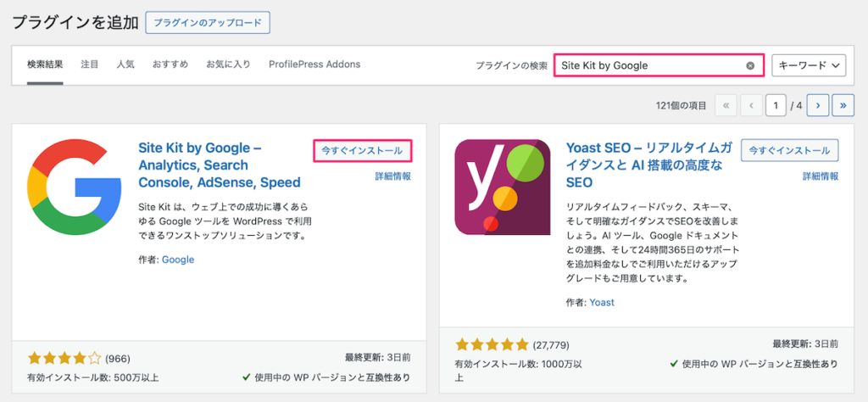Screen dimensions: 868x402
Task: Go to the next results page
Action: [817, 105]
